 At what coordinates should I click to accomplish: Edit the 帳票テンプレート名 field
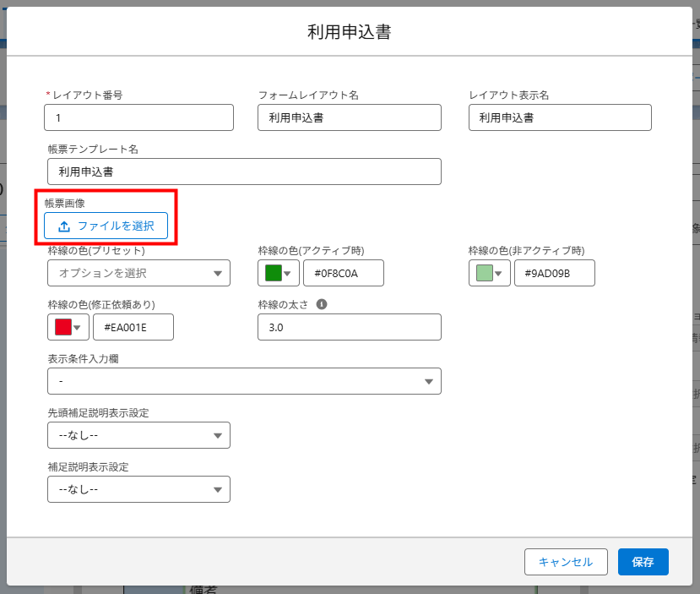pos(244,172)
